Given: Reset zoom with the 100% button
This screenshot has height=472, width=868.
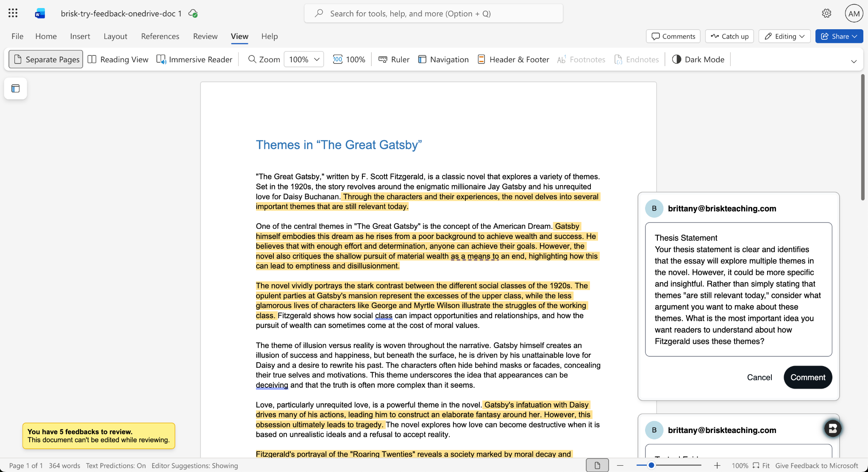Looking at the screenshot, I should point(349,59).
